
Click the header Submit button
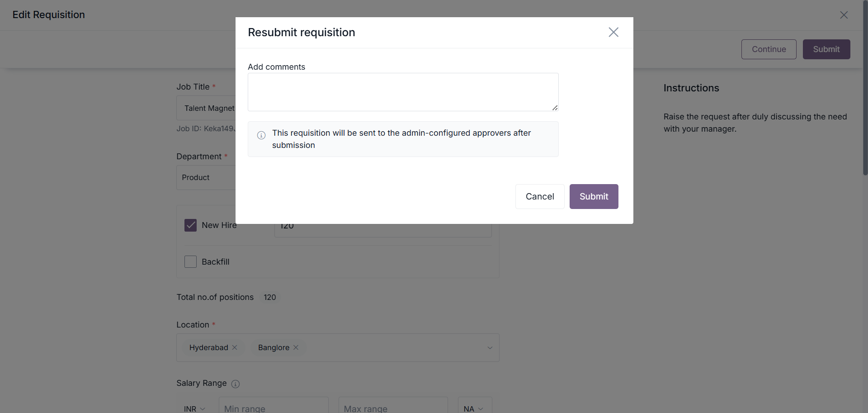pos(826,49)
